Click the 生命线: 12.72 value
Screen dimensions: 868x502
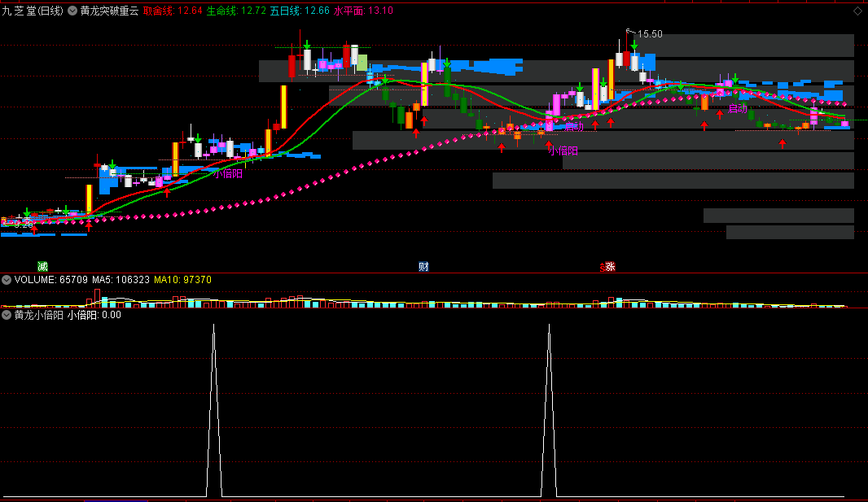[x=236, y=11]
